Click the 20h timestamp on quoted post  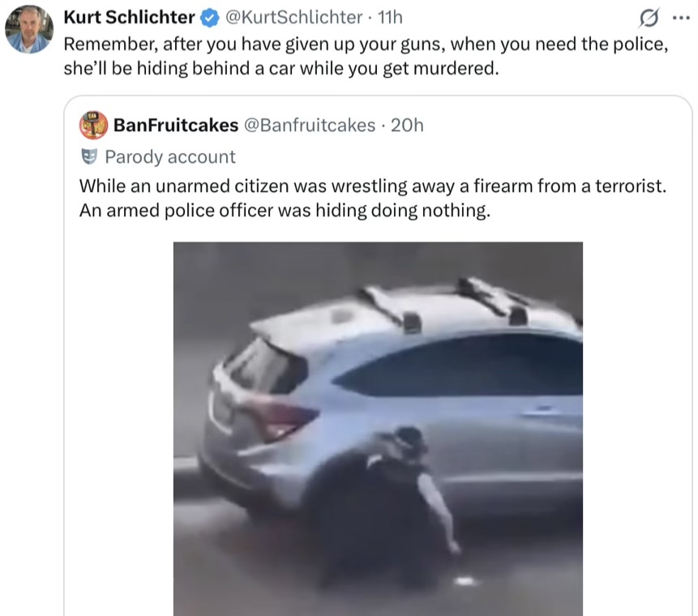click(407, 125)
